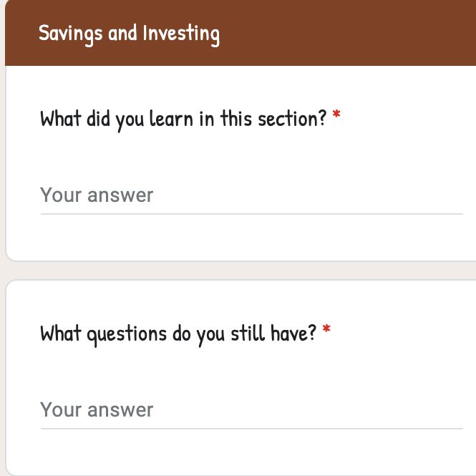Click the red asterisk after 'still have?'
The width and height of the screenshot is (476, 476).
click(326, 330)
